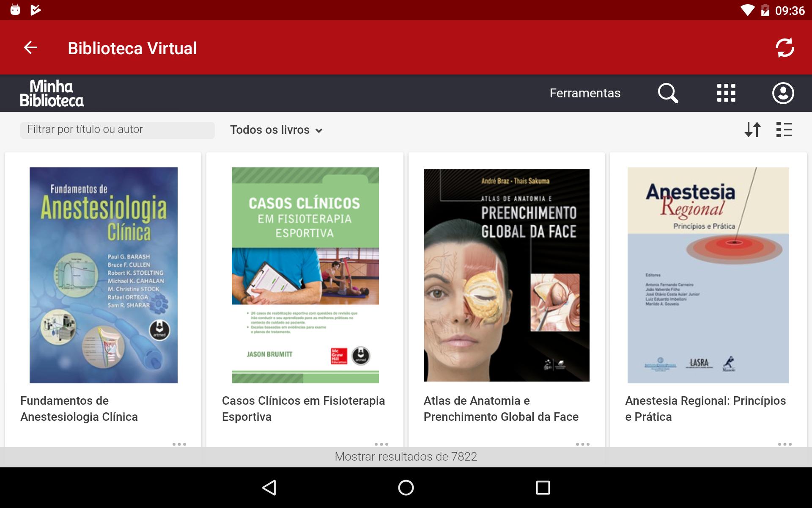The width and height of the screenshot is (812, 508).
Task: Go back using the header arrow
Action: point(30,47)
